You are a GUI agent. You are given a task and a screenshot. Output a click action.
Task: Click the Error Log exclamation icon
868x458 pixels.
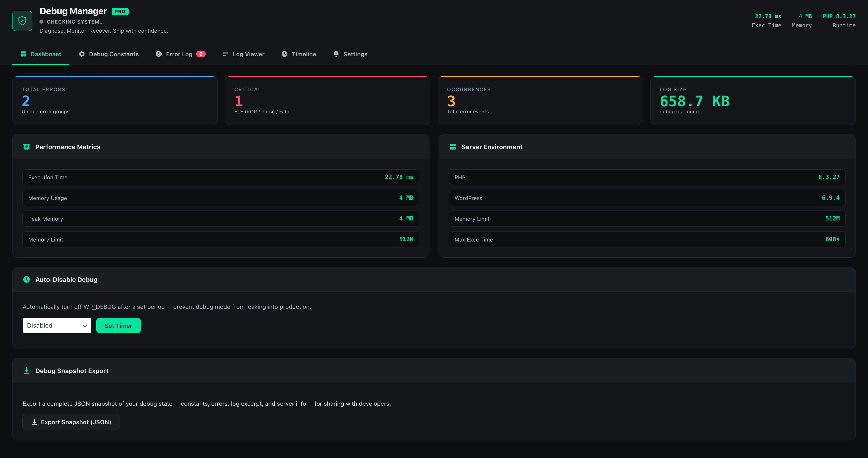tap(159, 54)
